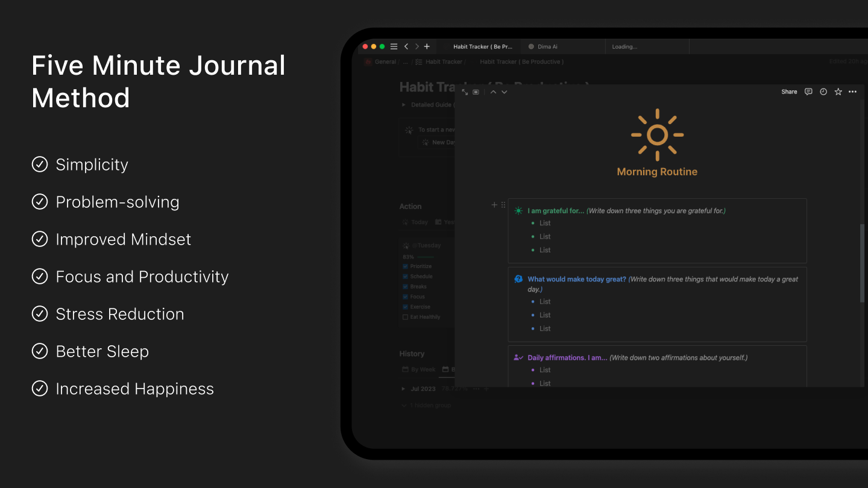The image size is (868, 488).
Task: Open the three-dot more options menu
Action: [x=852, y=92]
